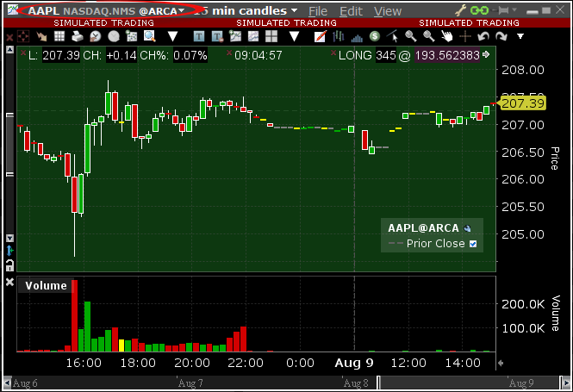Click the 09:04:57 time readout

point(258,55)
